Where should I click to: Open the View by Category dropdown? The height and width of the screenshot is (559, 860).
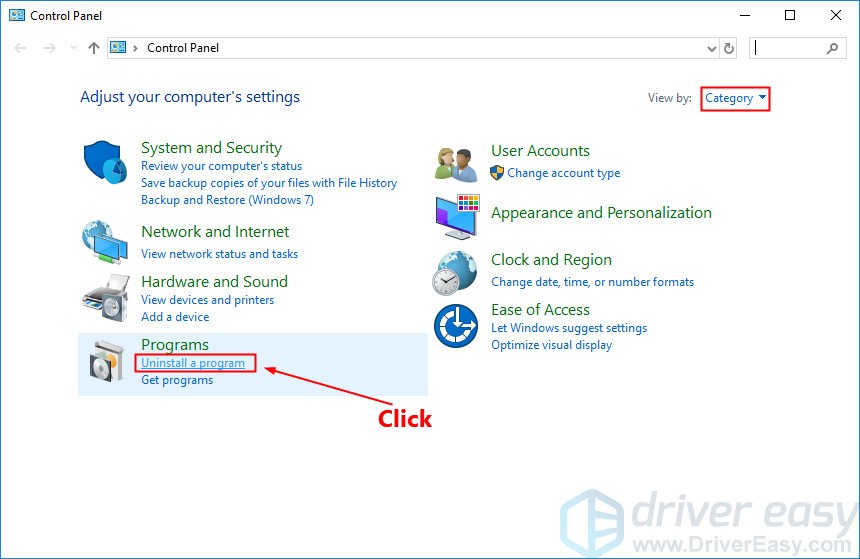click(x=735, y=98)
